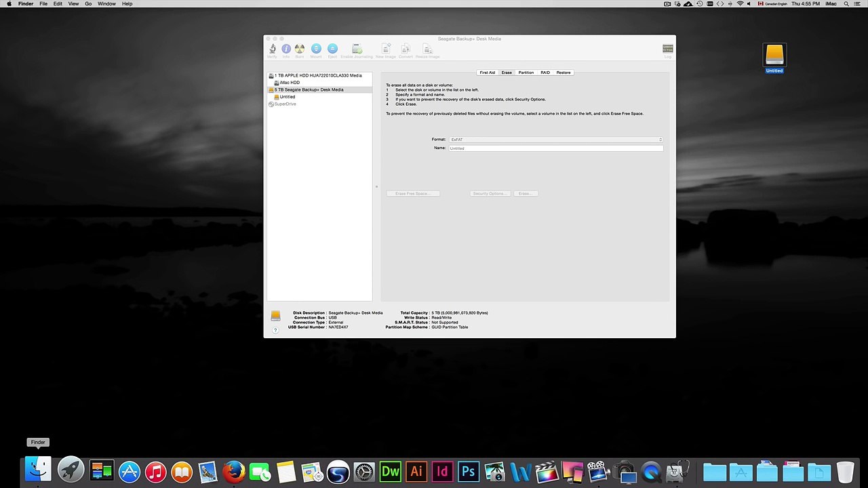Image resolution: width=868 pixels, height=488 pixels.
Task: Open FaceTime in the Dock
Action: (260, 471)
